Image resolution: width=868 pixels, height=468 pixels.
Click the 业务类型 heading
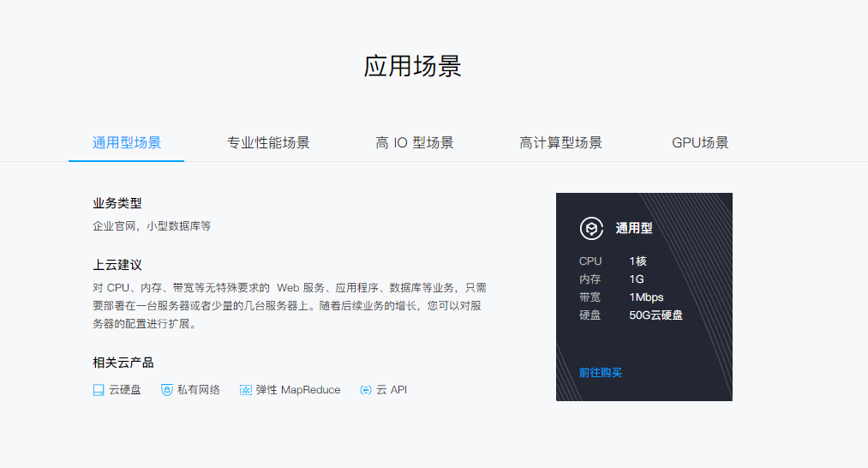click(x=117, y=203)
